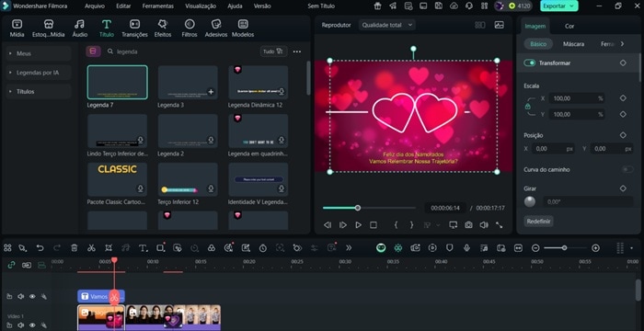Show more property tabs chevron
Image resolution: width=644 pixels, height=331 pixels.
tap(622, 43)
